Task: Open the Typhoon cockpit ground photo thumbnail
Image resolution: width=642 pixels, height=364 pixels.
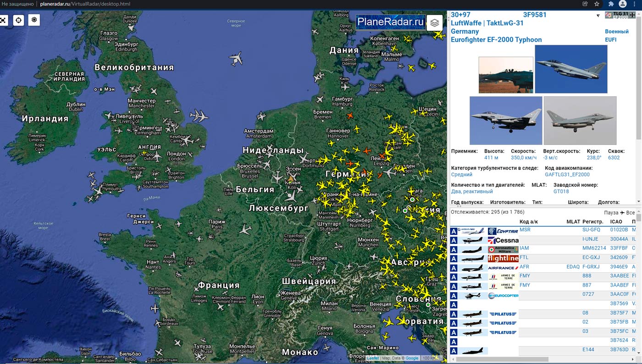Action: [x=506, y=75]
